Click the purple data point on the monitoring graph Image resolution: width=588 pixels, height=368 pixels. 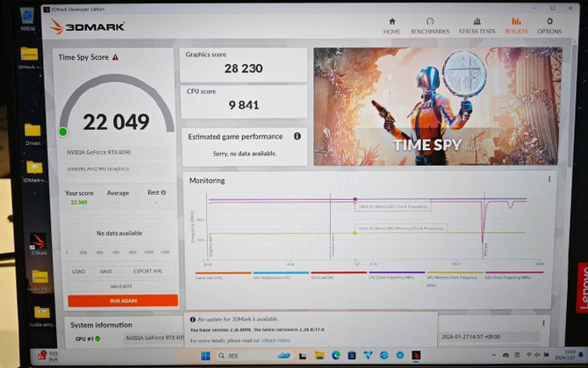pos(355,199)
